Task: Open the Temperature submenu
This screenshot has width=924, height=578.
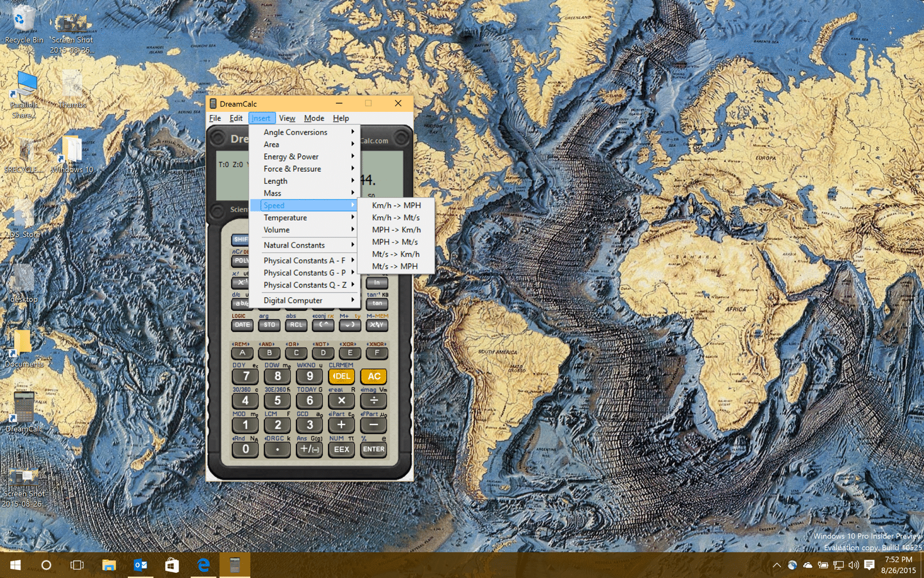Action: click(x=304, y=217)
